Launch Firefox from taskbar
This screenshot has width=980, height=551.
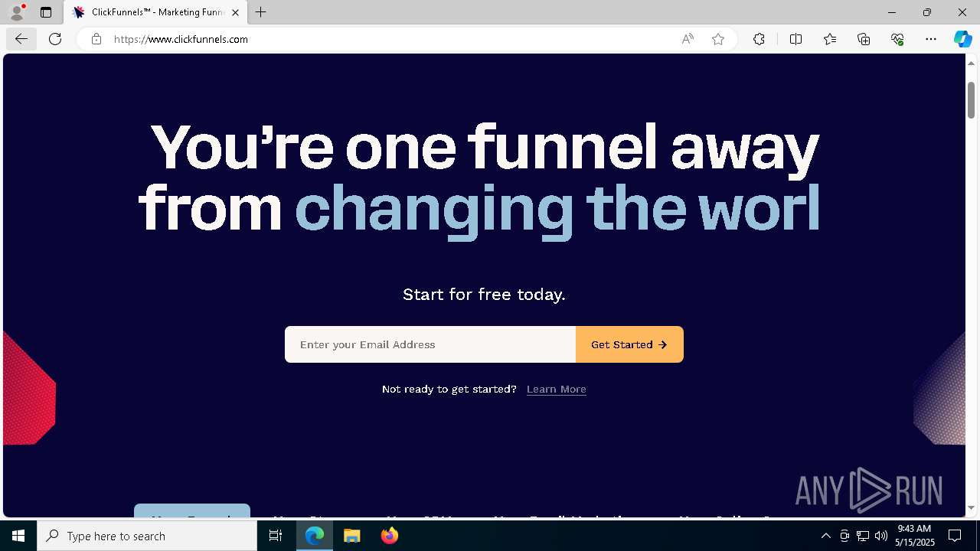click(x=389, y=536)
